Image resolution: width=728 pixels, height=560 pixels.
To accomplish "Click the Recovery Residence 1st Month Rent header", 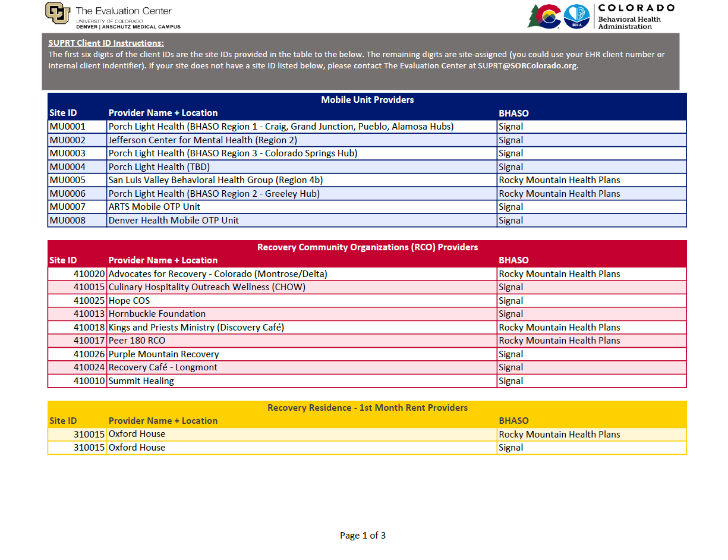I will click(367, 408).
